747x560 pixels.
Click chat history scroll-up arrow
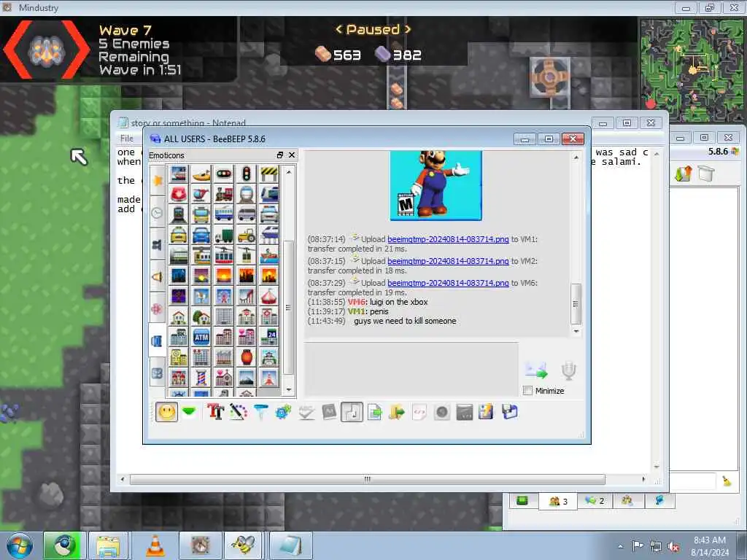pyautogui.click(x=576, y=157)
